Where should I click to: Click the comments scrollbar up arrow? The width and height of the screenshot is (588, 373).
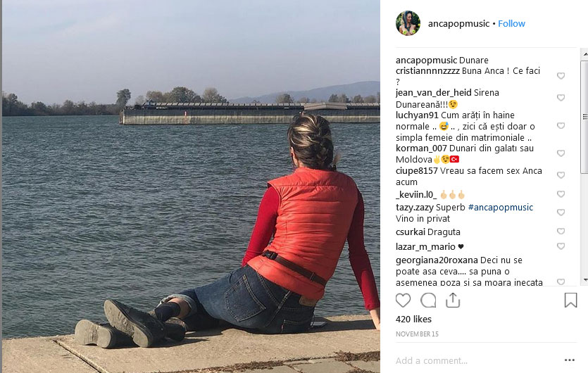click(585, 54)
